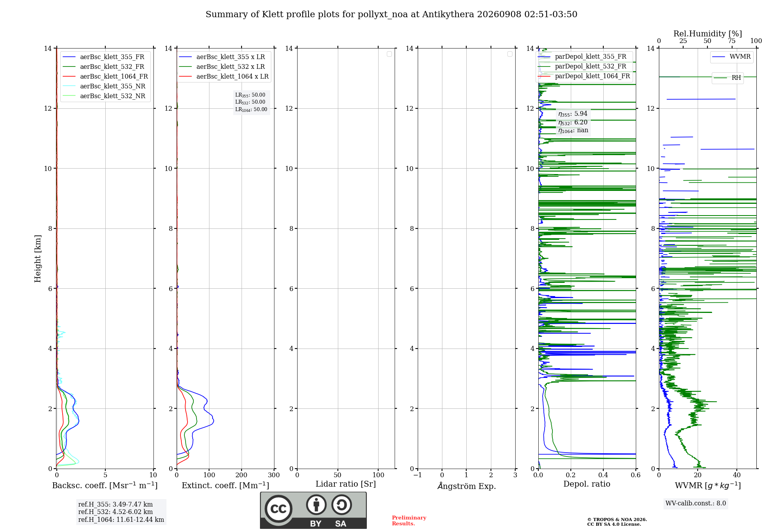The height and width of the screenshot is (532, 783).
Task: Click the LR532: 50.00 annotation
Action: [x=250, y=102]
